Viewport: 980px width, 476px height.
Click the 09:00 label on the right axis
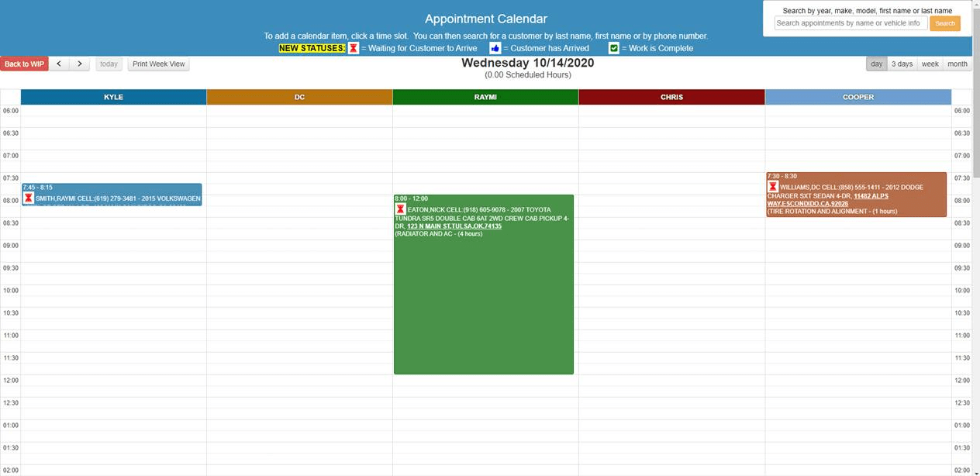[x=962, y=246]
